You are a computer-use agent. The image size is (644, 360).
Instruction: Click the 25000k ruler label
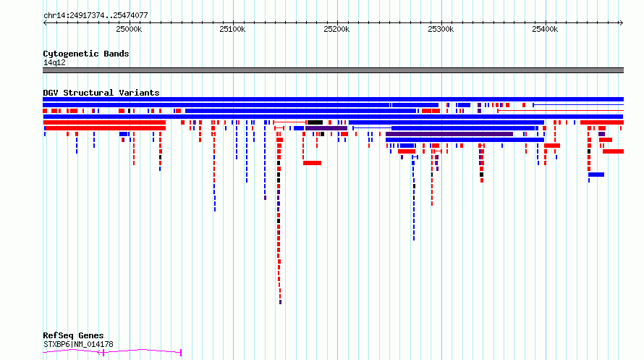[x=129, y=29]
